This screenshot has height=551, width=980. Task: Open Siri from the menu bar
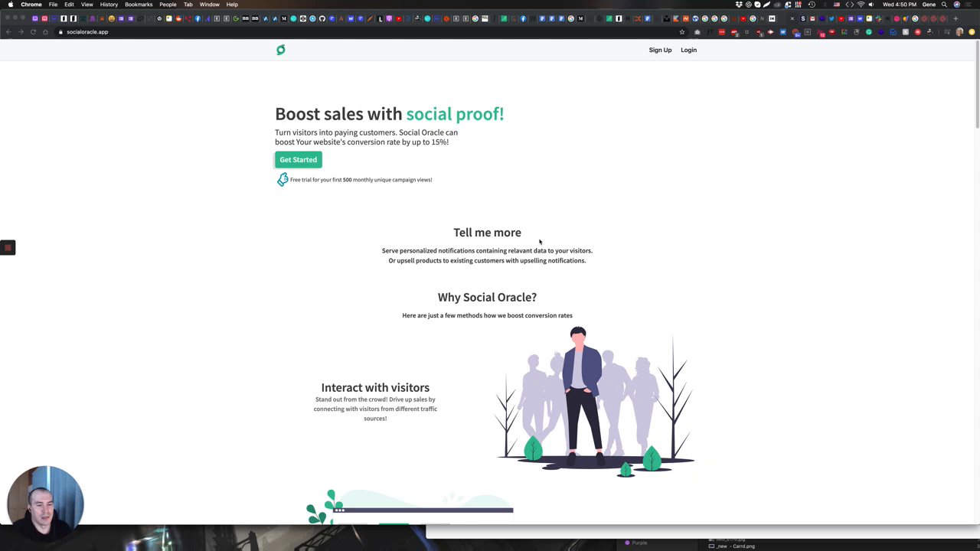coord(956,5)
